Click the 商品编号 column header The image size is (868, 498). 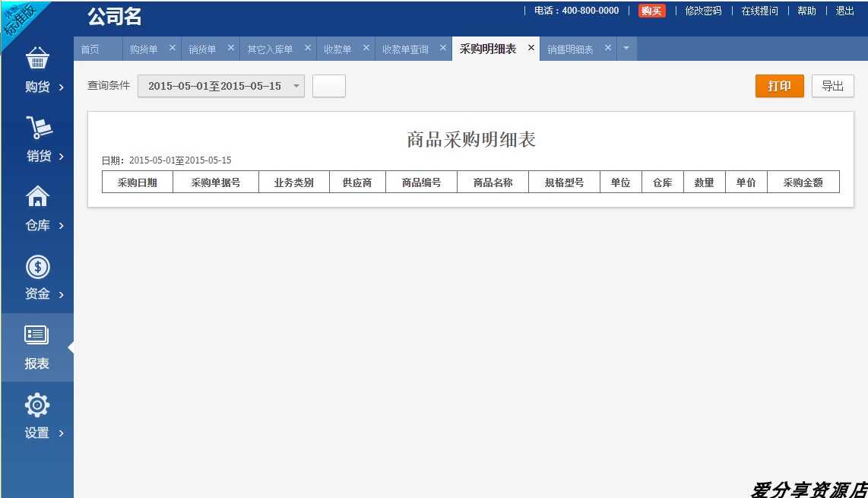pos(421,182)
